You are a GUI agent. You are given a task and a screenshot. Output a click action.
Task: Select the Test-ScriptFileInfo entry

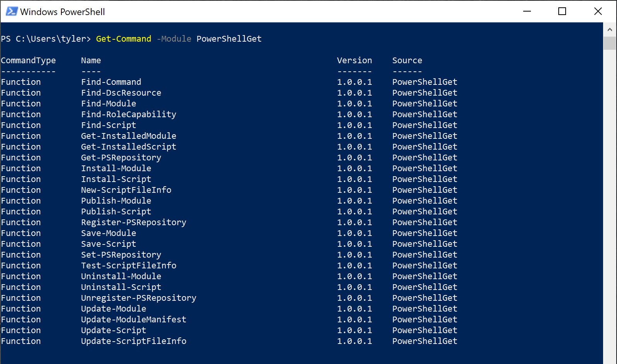pos(129,266)
